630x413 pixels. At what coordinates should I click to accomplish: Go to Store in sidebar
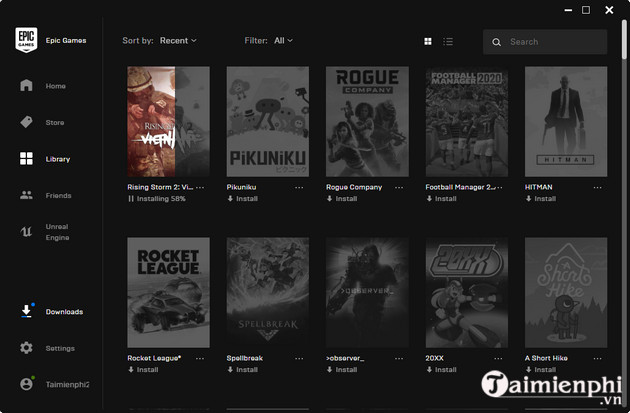[55, 123]
